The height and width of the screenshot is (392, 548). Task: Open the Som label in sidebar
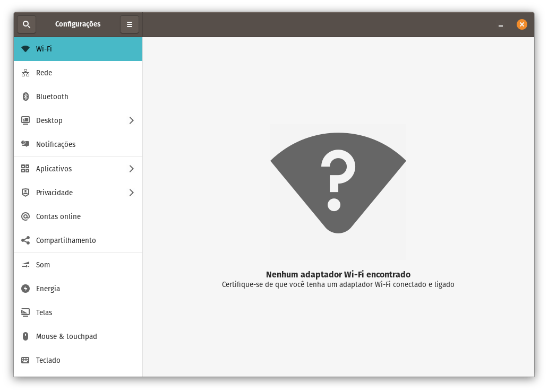pos(43,265)
